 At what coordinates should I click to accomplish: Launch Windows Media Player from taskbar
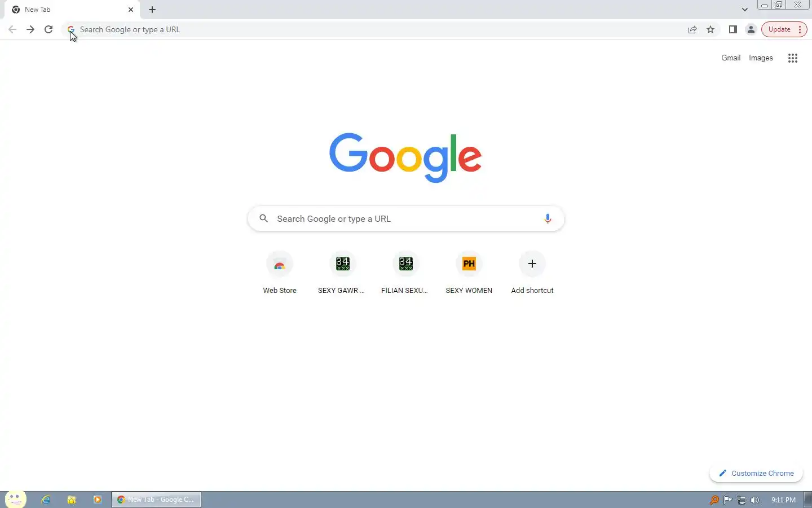98,500
